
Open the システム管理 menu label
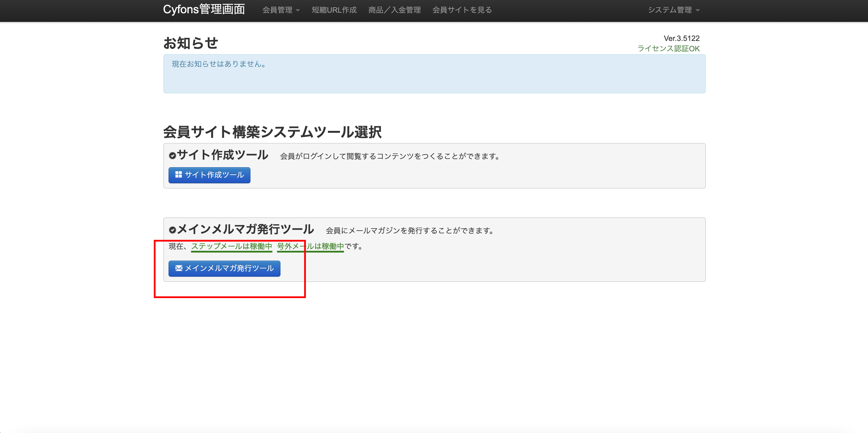tap(669, 10)
